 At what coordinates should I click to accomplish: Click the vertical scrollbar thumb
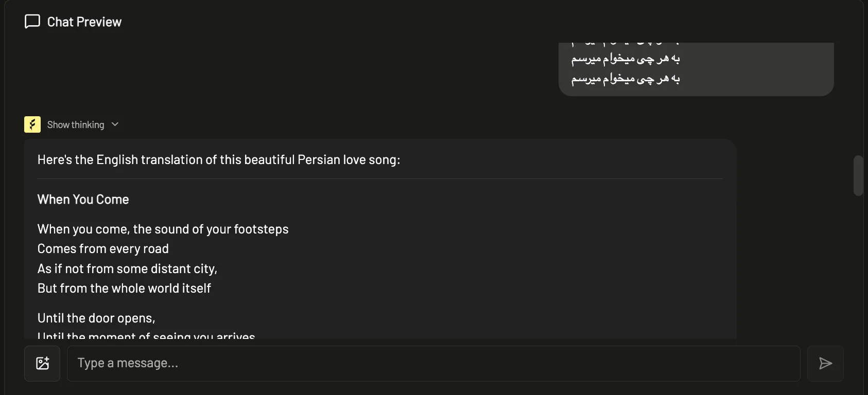click(858, 175)
